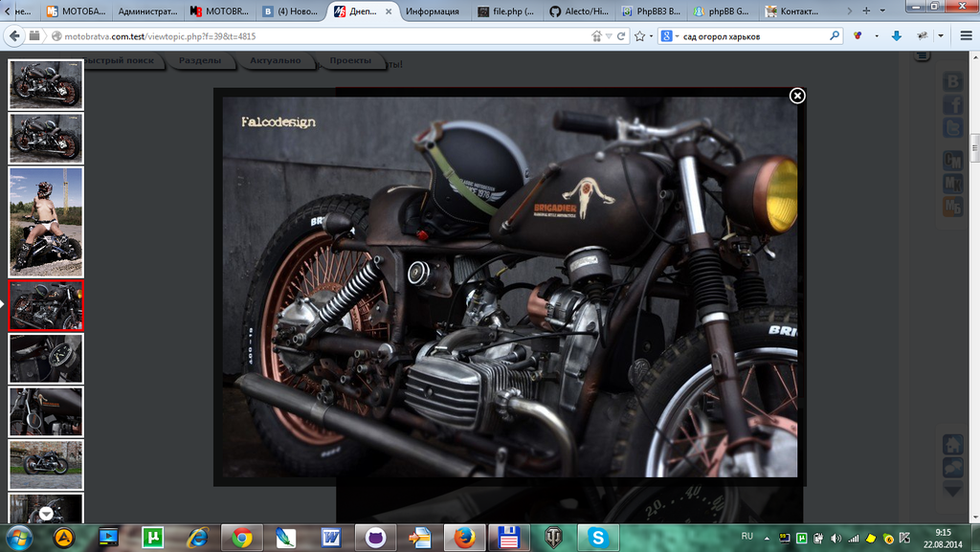Screen dimensions: 980x552
Task: Open the Firefox hamburger menu
Action: point(965,36)
